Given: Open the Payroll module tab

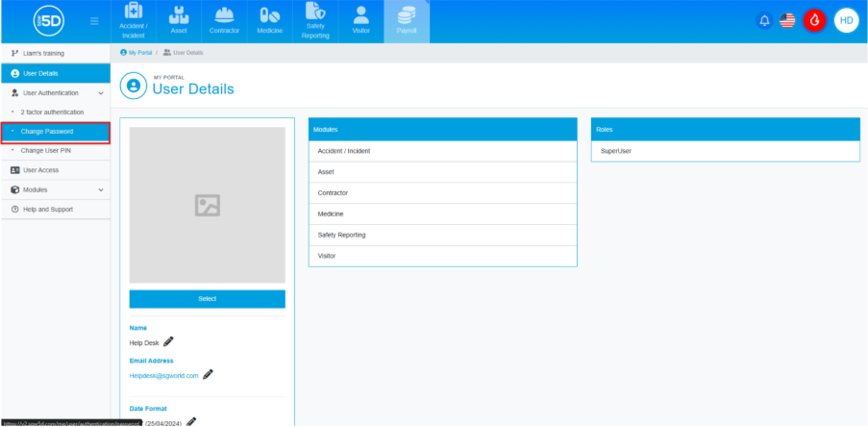Looking at the screenshot, I should (x=407, y=21).
